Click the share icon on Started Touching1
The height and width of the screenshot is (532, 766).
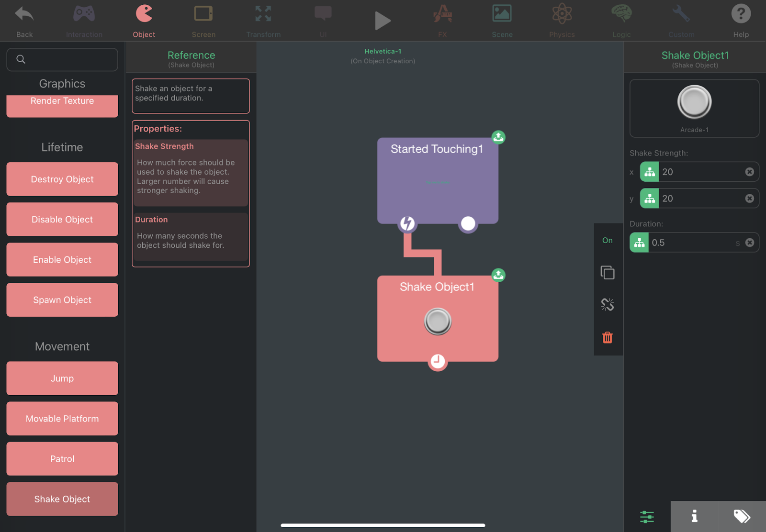pyautogui.click(x=498, y=137)
